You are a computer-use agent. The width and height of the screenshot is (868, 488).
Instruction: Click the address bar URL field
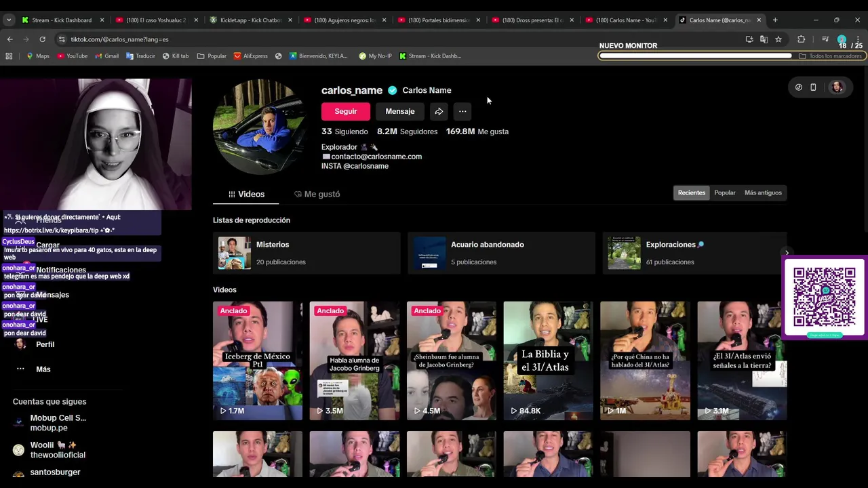[x=400, y=39]
